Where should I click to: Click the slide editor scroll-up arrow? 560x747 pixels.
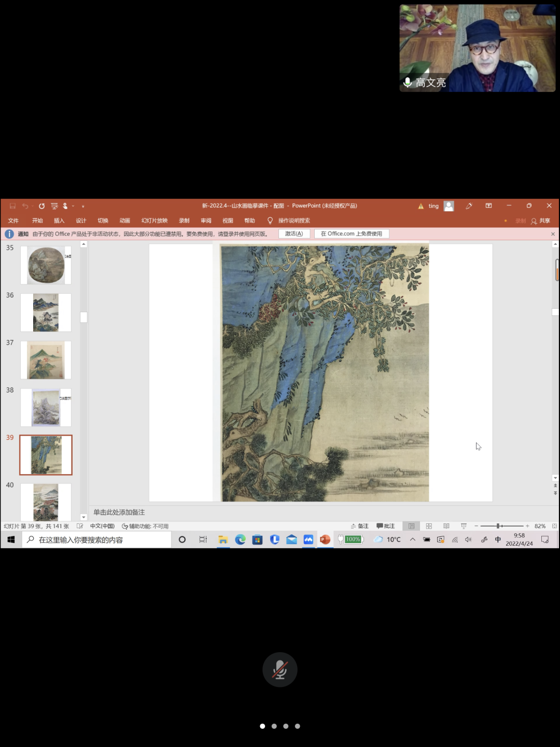click(x=555, y=244)
